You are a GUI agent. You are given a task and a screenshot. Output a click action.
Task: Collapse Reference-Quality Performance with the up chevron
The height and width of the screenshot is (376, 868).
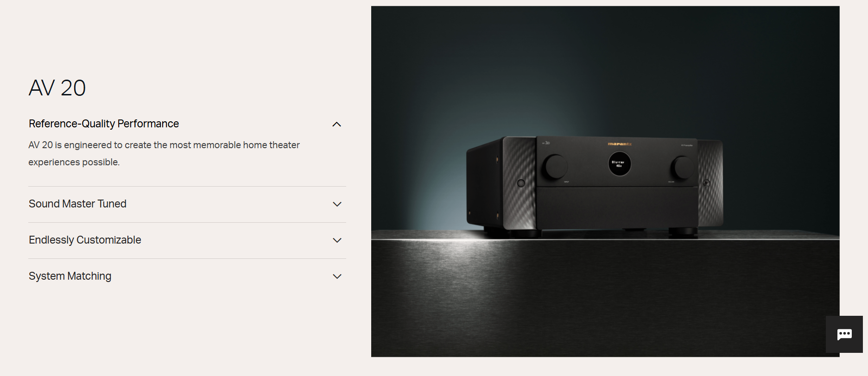pyautogui.click(x=337, y=124)
